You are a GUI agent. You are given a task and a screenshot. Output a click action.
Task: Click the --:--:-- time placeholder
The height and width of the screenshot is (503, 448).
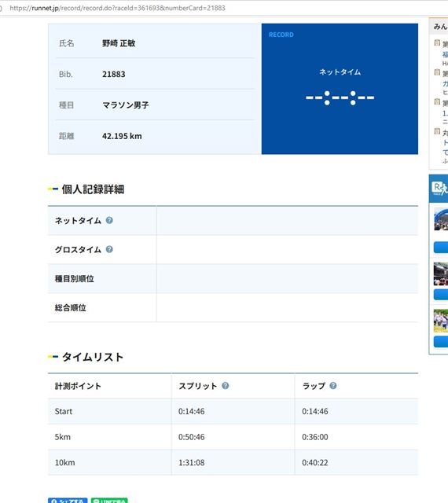click(x=340, y=97)
